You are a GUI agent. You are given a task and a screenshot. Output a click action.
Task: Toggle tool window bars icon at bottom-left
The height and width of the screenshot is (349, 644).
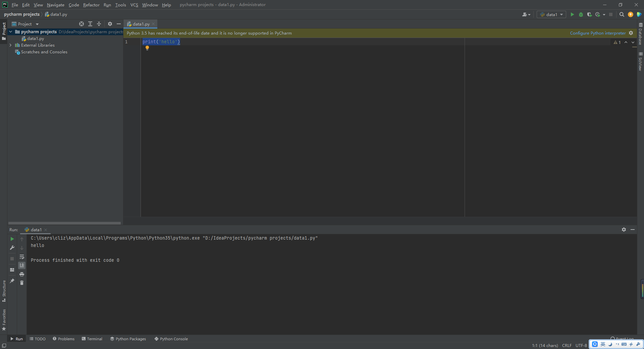click(x=4, y=345)
